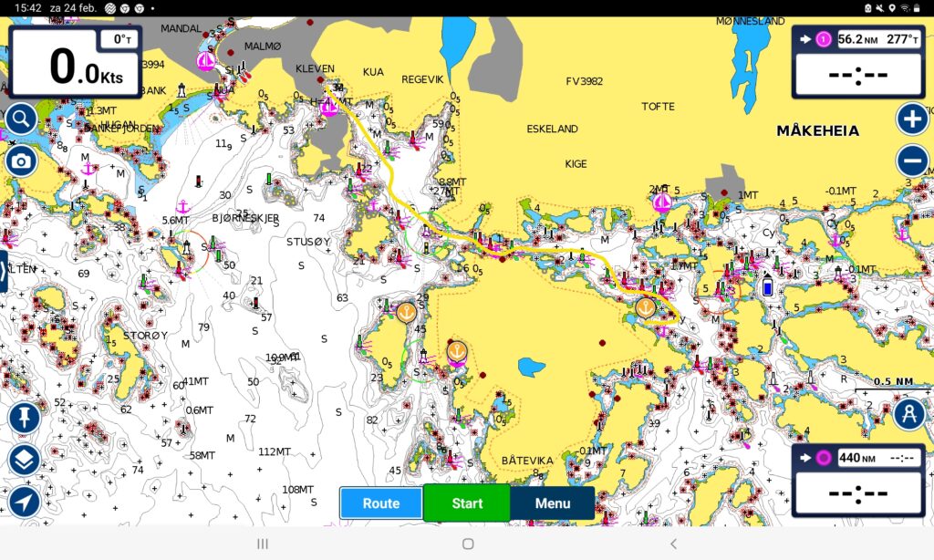The image size is (934, 560).
Task: Zoom in with the plus button
Action: tap(912, 119)
